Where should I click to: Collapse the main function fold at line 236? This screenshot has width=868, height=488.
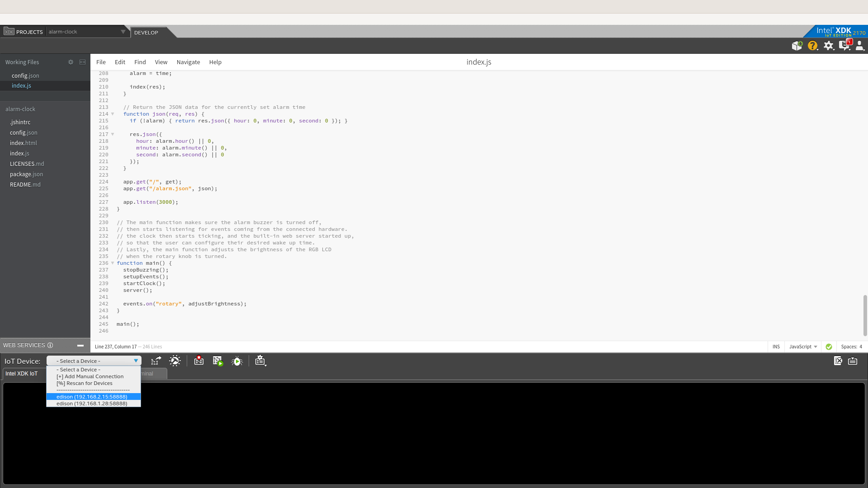coord(113,263)
